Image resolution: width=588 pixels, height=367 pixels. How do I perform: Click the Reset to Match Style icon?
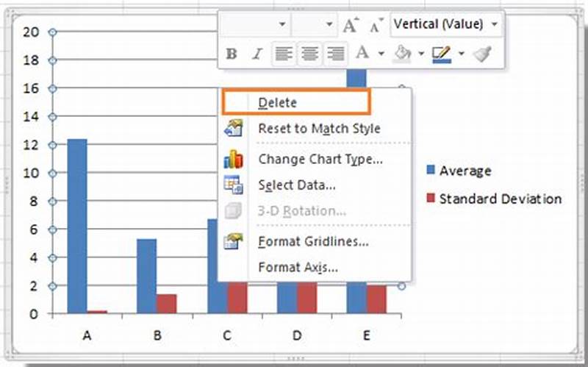click(x=233, y=128)
